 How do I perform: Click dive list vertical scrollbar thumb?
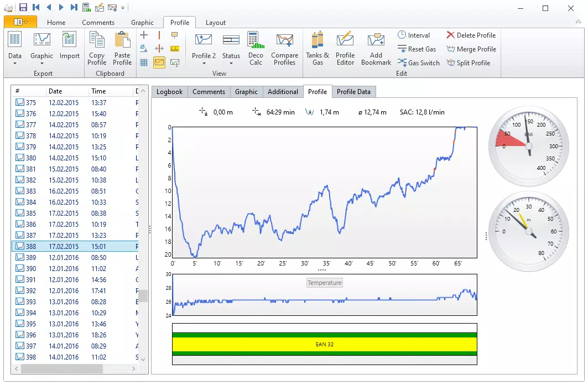(143, 296)
